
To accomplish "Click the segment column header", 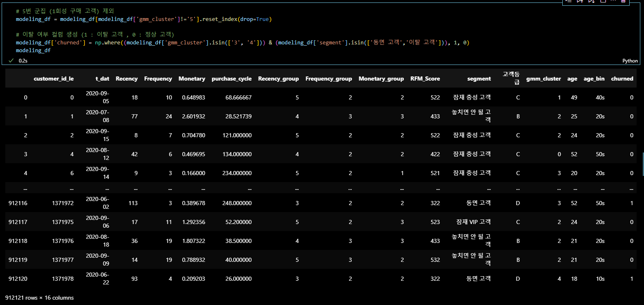I will (x=479, y=79).
